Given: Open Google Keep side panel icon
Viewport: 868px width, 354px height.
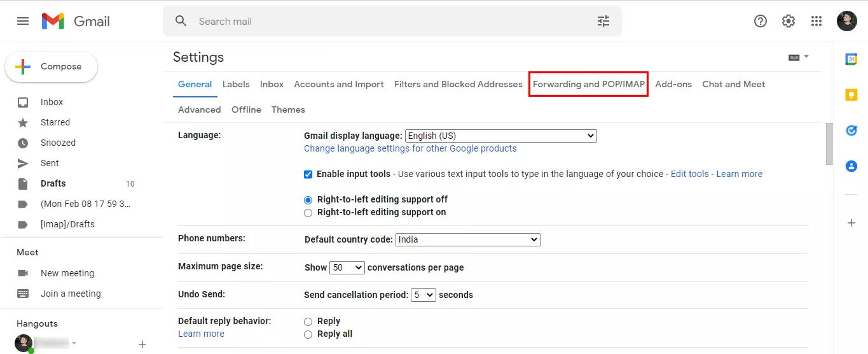Looking at the screenshot, I should pyautogui.click(x=851, y=95).
